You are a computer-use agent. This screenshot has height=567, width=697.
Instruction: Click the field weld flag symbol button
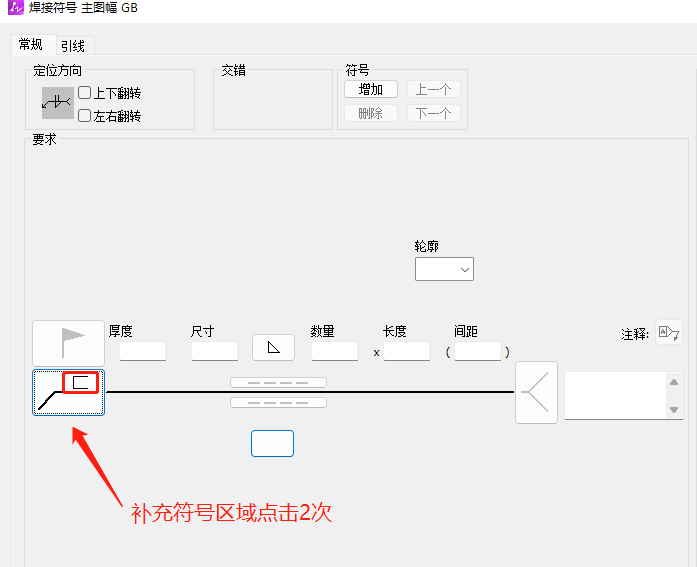click(x=68, y=343)
